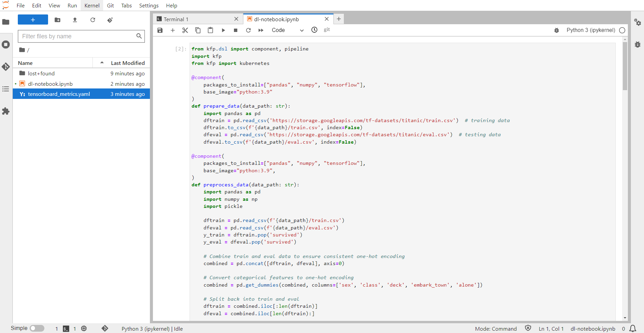The height and width of the screenshot is (333, 644).
Task: Toggle Simple interface mode switch
Action: click(37, 328)
